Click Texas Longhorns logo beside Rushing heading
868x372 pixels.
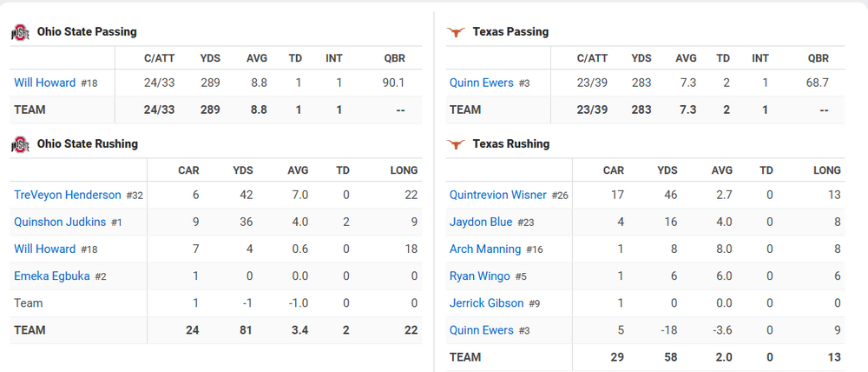(x=456, y=144)
